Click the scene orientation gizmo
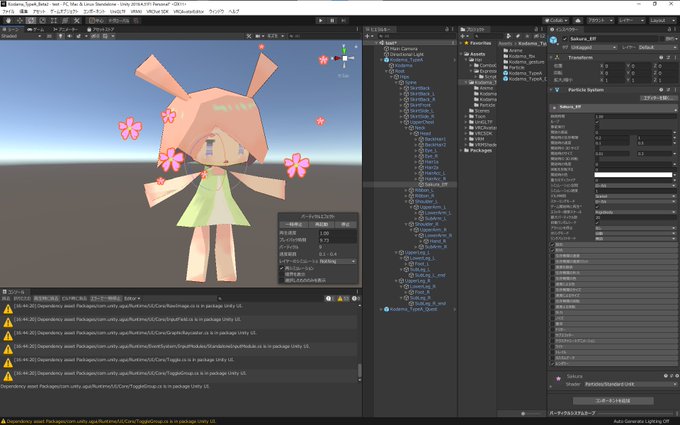 tap(344, 58)
